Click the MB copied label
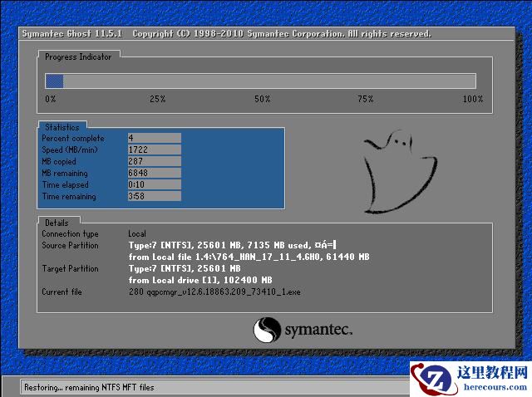Screen dimensions: 532x397 [59, 161]
